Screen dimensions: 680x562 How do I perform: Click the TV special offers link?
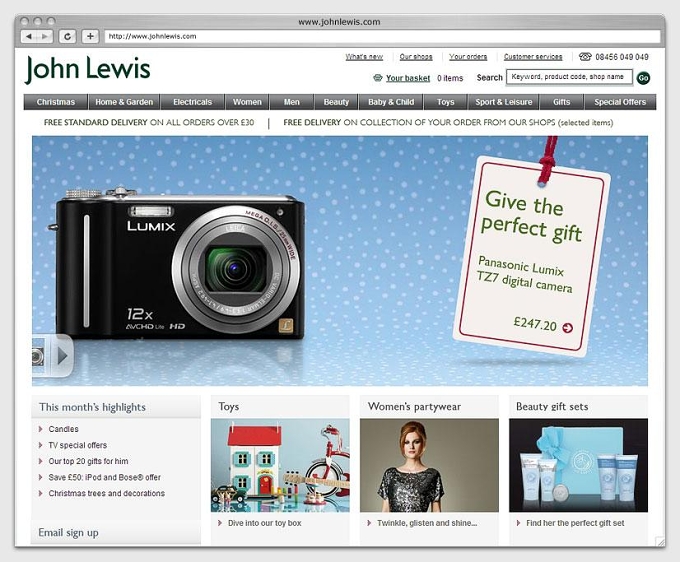pyautogui.click(x=78, y=445)
